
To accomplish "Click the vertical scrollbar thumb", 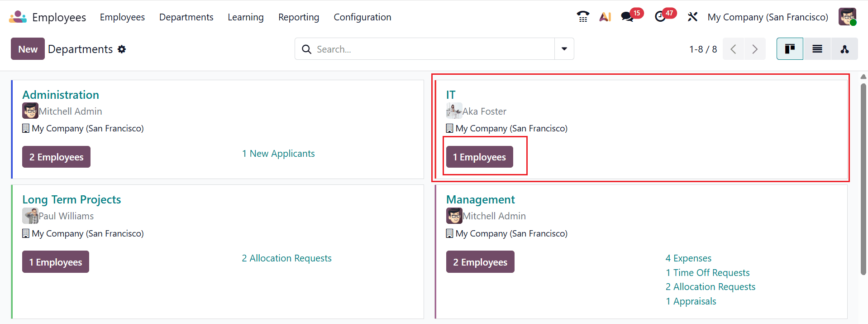I will (x=863, y=179).
